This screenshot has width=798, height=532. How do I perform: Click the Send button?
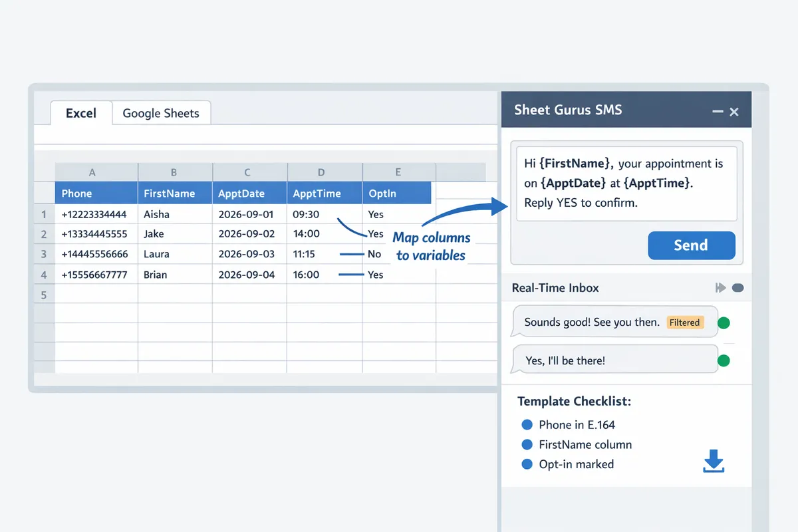(692, 245)
